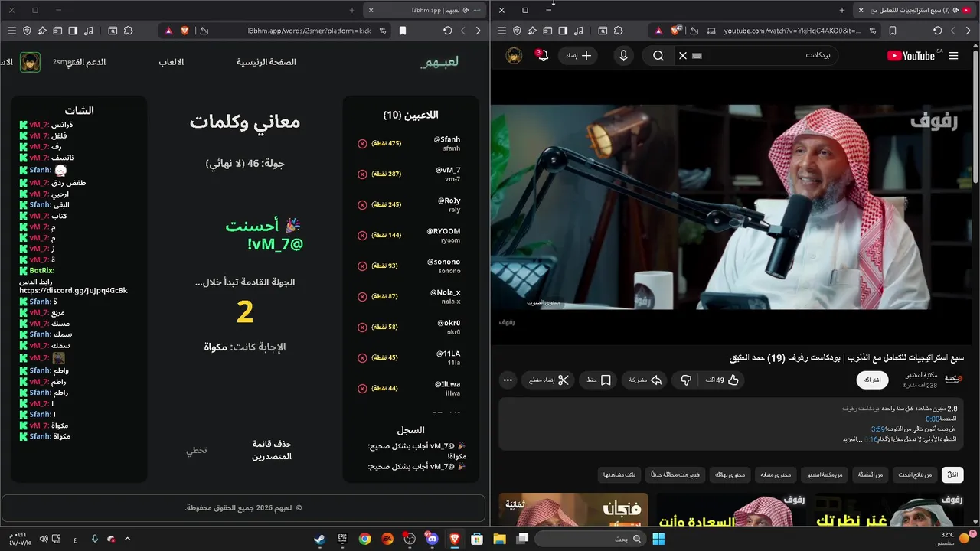
Task: Remove player @Sfanh from the list
Action: tap(362, 144)
